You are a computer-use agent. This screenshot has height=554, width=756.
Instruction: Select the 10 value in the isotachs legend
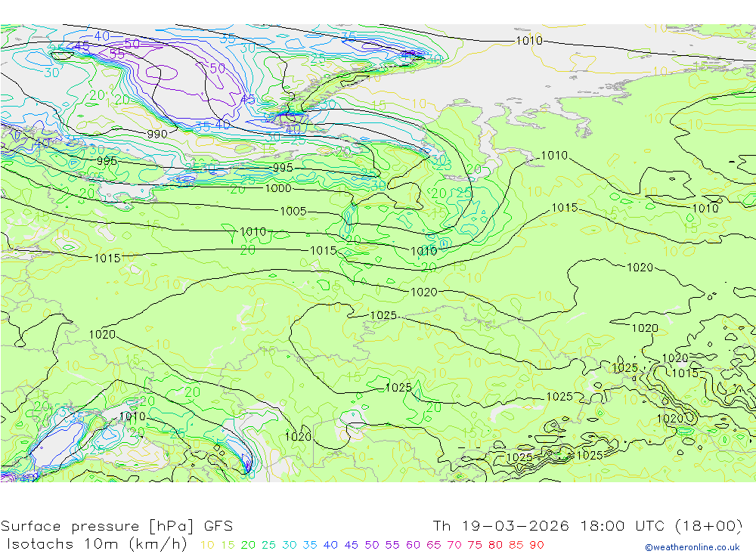207,545
